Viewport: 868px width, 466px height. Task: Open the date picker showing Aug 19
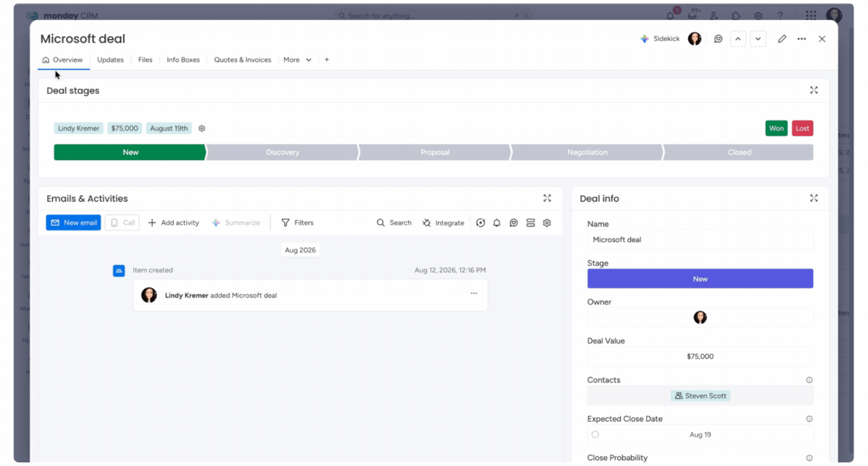pos(700,435)
